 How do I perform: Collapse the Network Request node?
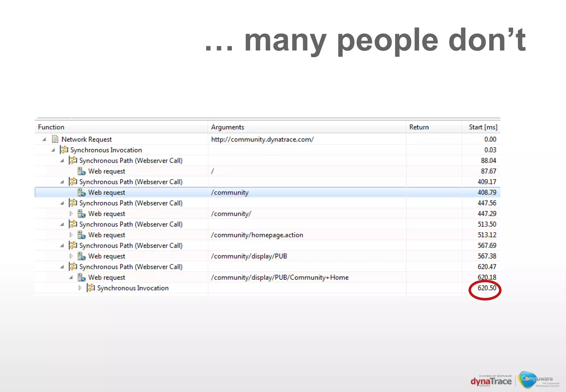click(44, 139)
